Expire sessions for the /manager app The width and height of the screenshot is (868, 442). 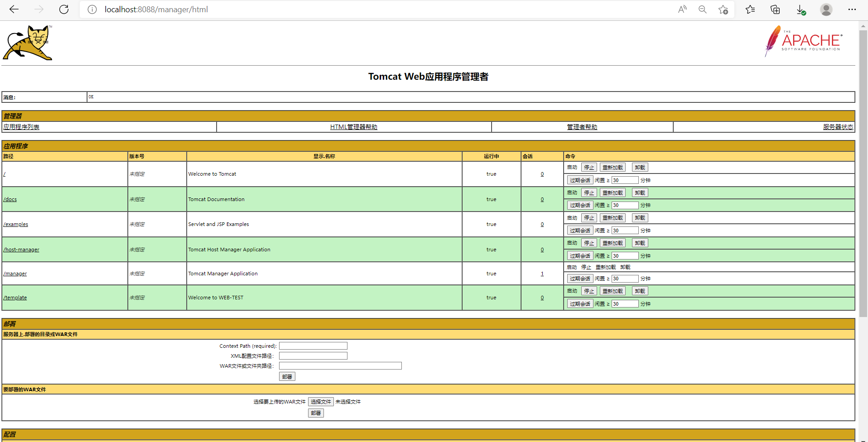tap(580, 279)
